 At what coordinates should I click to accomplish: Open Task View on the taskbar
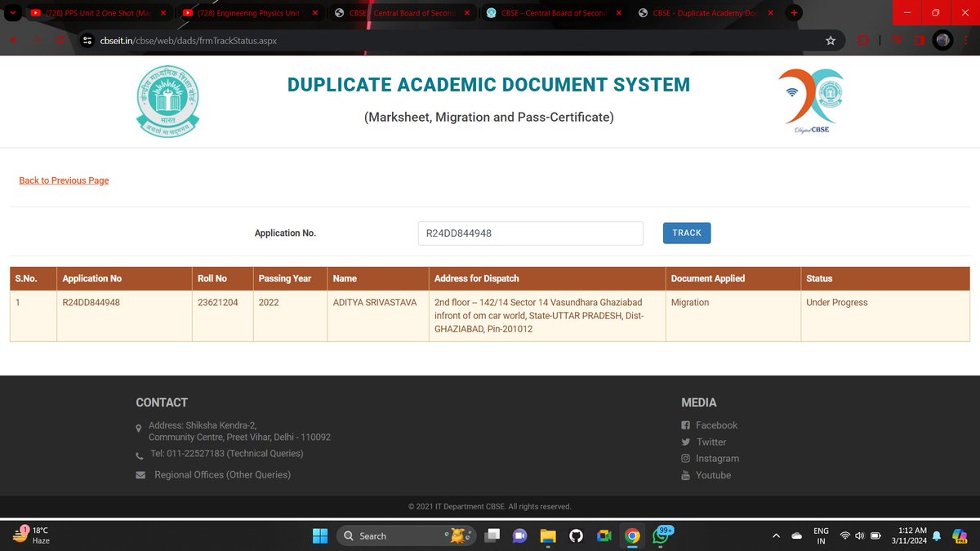tap(492, 535)
